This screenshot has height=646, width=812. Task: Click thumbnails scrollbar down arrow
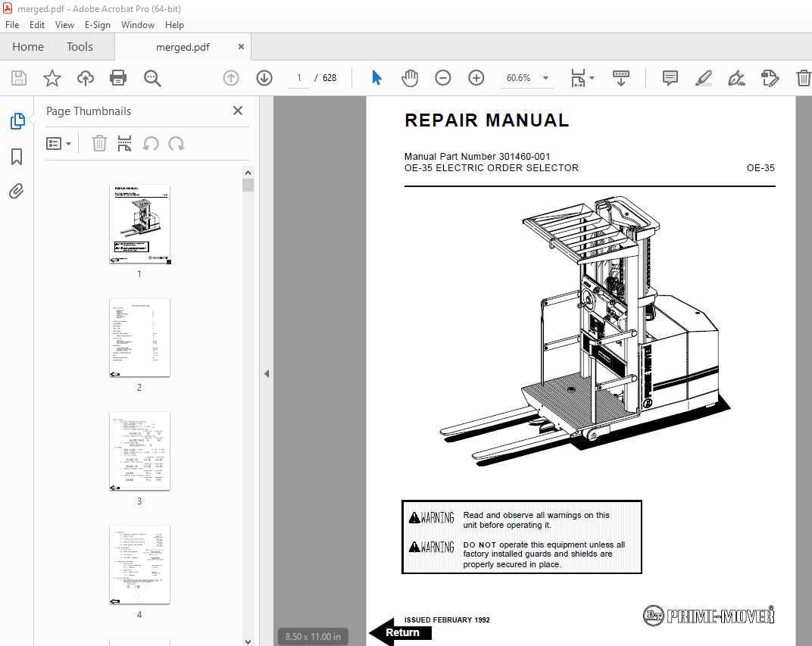[x=248, y=641]
